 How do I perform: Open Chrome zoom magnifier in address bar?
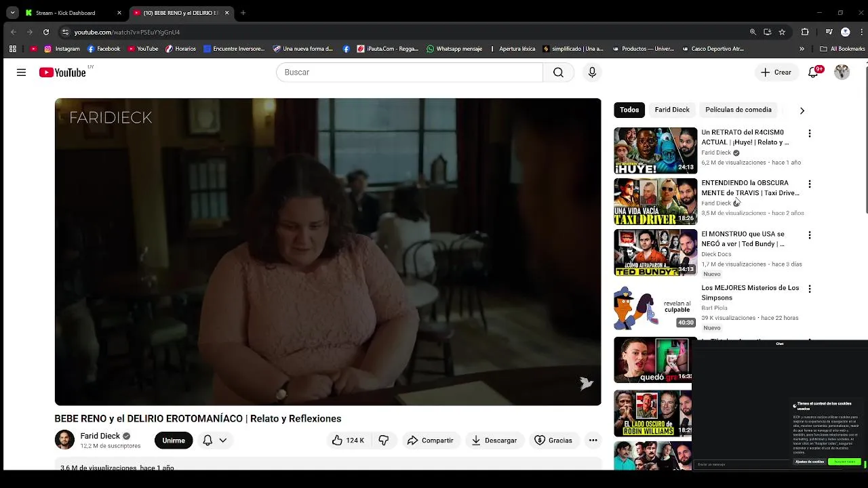point(753,32)
